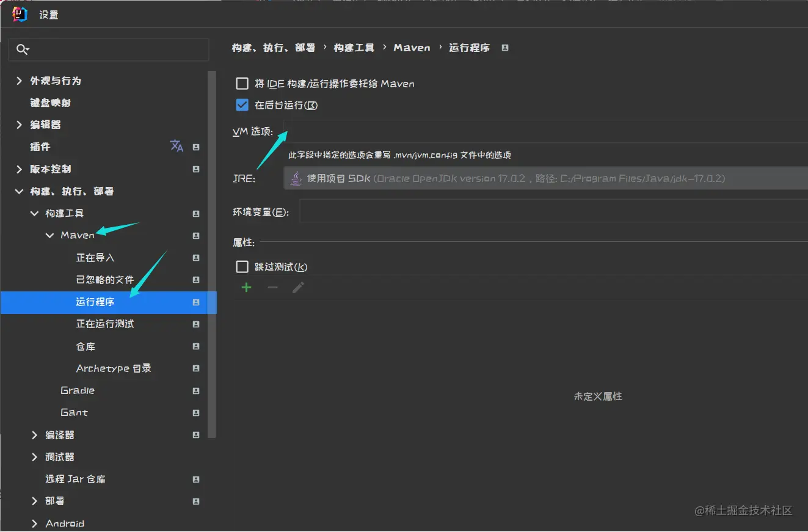Click the green plus to add a property
Image resolution: width=808 pixels, height=532 pixels.
[247, 287]
